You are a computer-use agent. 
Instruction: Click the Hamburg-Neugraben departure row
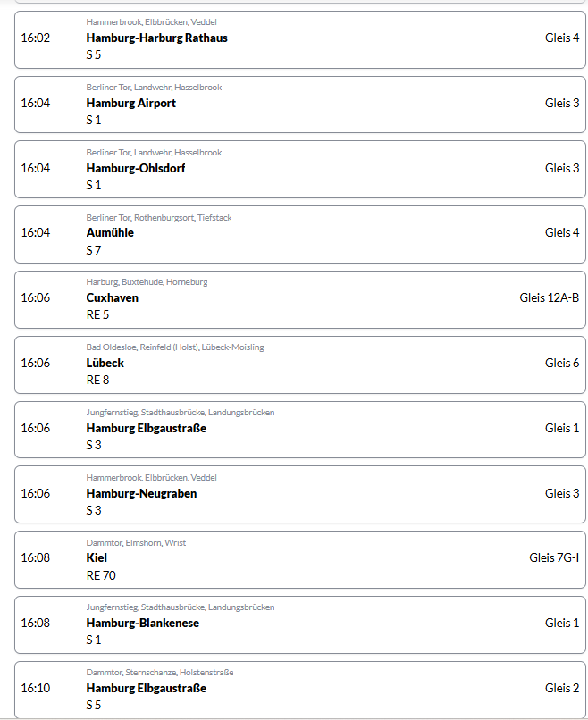pos(300,494)
